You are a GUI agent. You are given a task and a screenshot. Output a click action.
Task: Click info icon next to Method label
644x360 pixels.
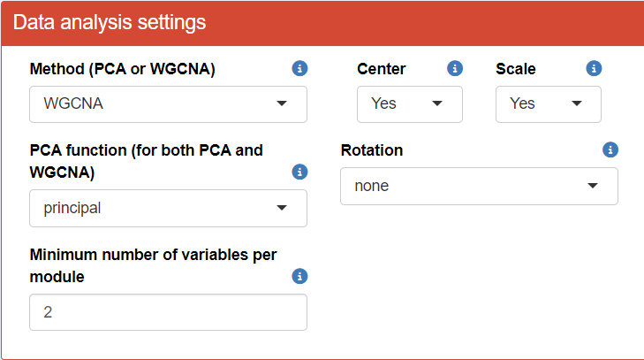pyautogui.click(x=299, y=68)
